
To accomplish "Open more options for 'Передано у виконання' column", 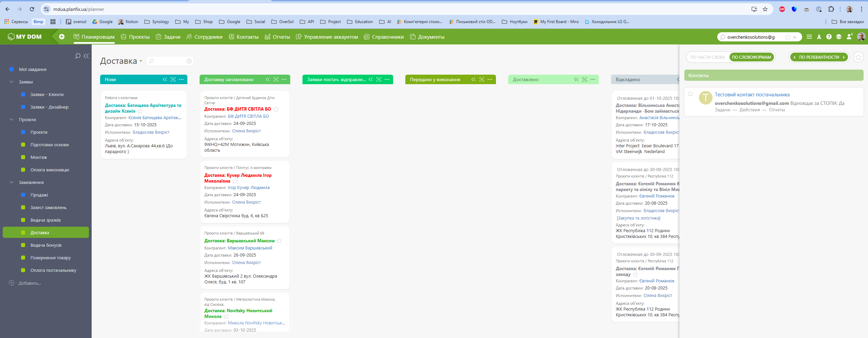I will 490,79.
